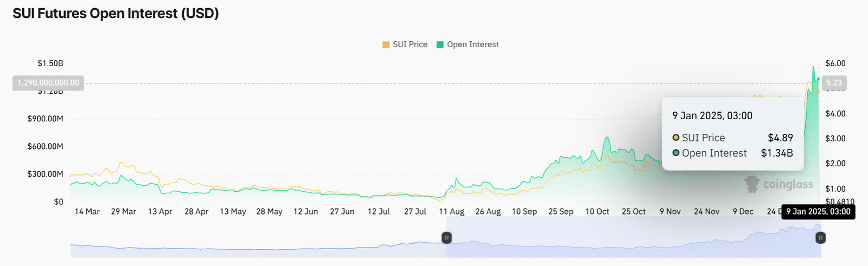868x266 pixels.
Task: Click the 10 Oct x-axis date label
Action: click(597, 211)
